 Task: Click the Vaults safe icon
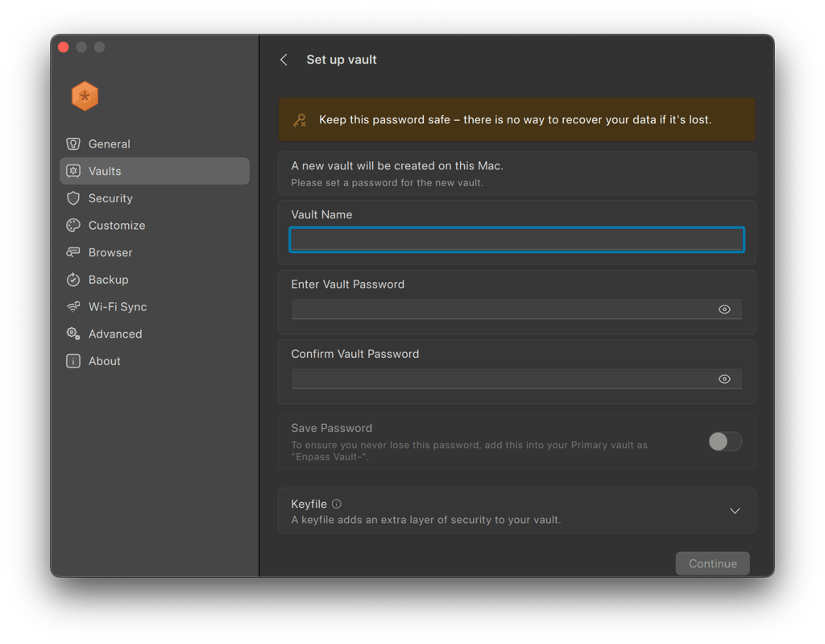(x=73, y=171)
